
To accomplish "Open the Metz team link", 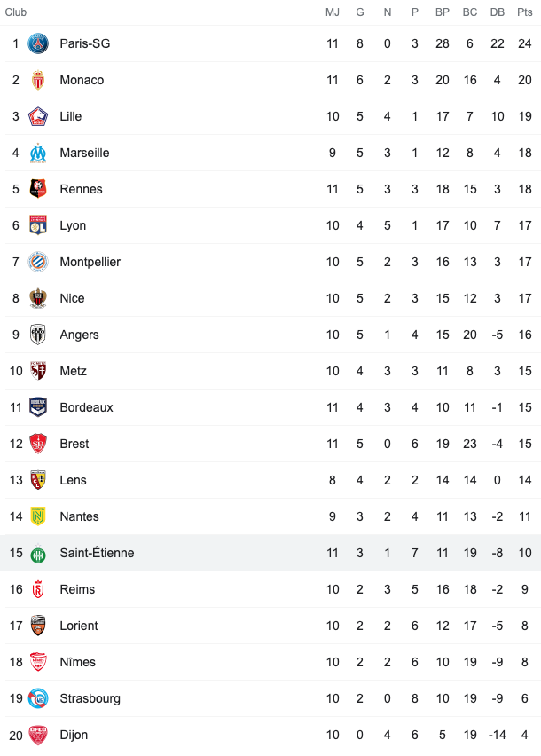I will (74, 371).
